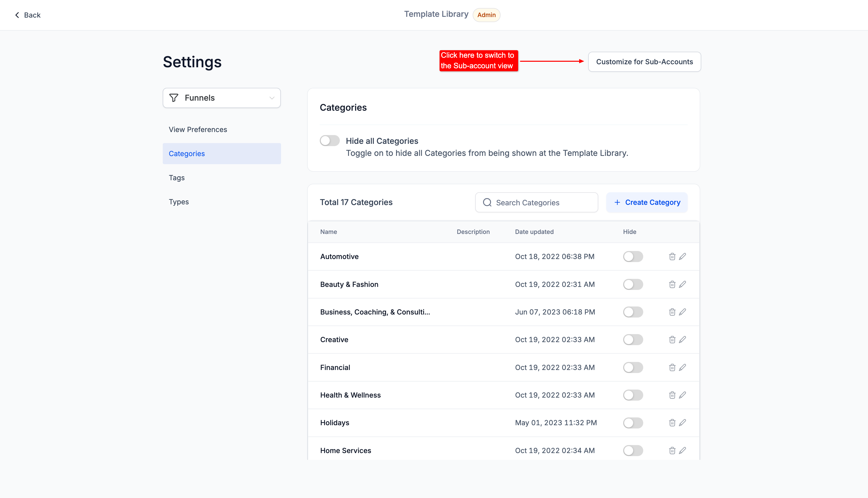868x498 pixels.
Task: Open the Funnels dropdown chevron
Action: pyautogui.click(x=272, y=98)
